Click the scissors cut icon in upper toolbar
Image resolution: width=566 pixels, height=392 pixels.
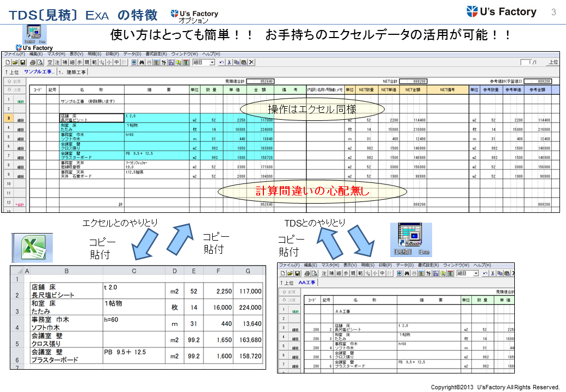coord(229,62)
